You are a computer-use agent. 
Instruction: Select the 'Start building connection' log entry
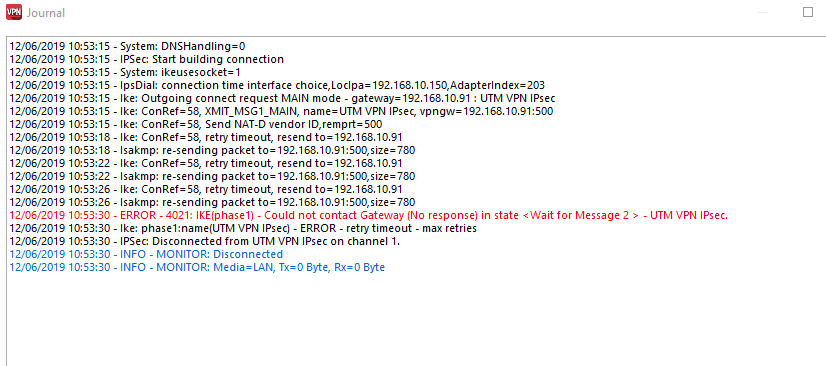(x=146, y=60)
